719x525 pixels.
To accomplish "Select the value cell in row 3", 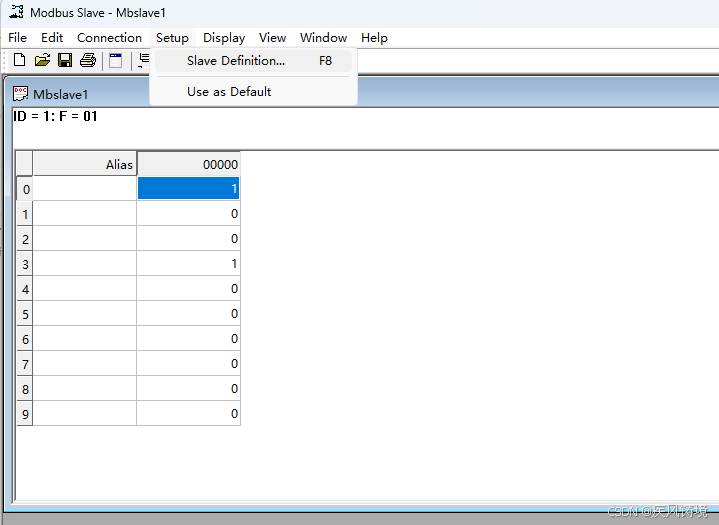I will [x=188, y=263].
